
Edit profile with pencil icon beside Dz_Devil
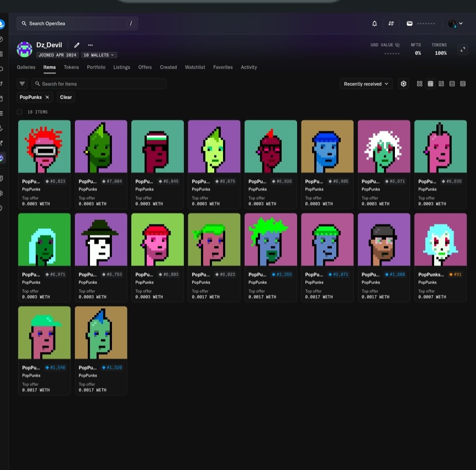coord(77,45)
